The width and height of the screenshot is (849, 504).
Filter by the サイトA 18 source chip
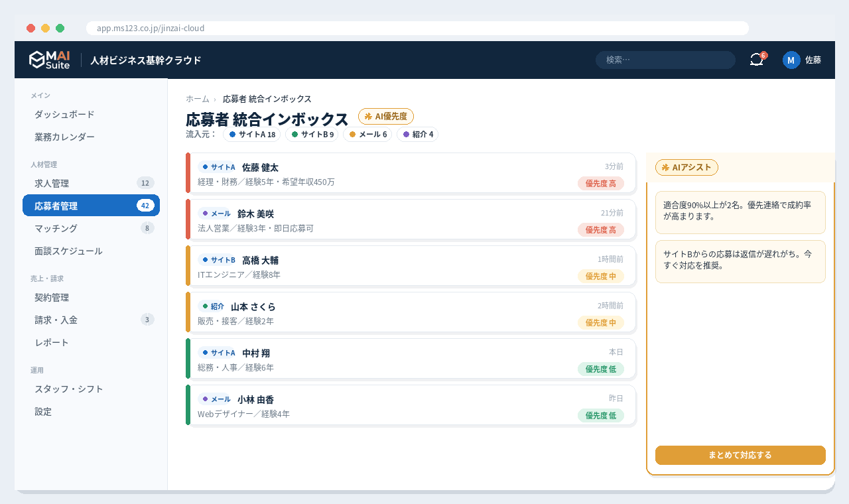tap(251, 134)
